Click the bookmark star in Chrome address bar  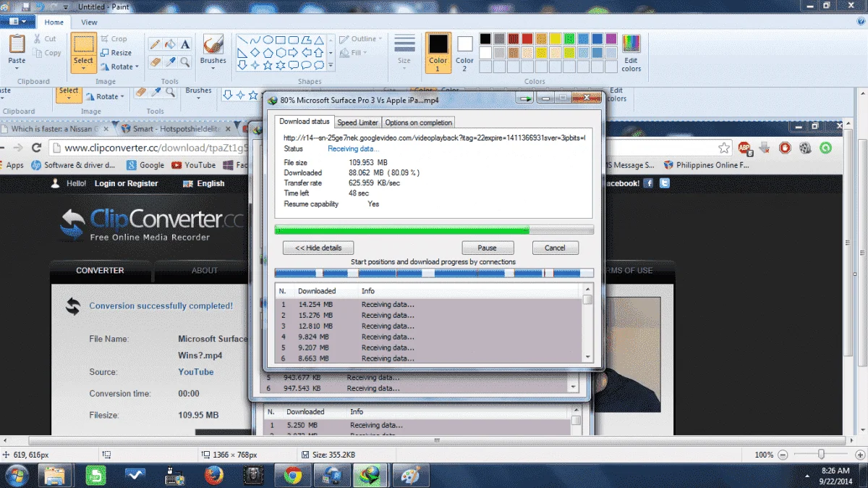(x=724, y=148)
